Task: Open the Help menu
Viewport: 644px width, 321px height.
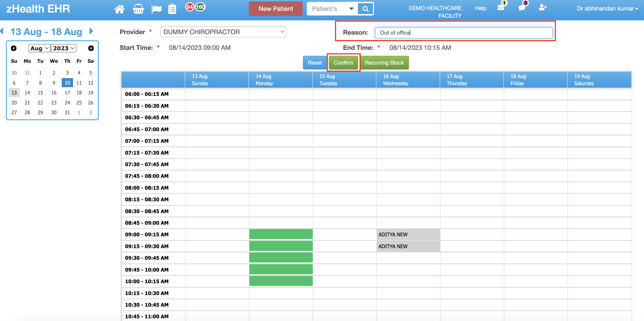Action: point(480,8)
